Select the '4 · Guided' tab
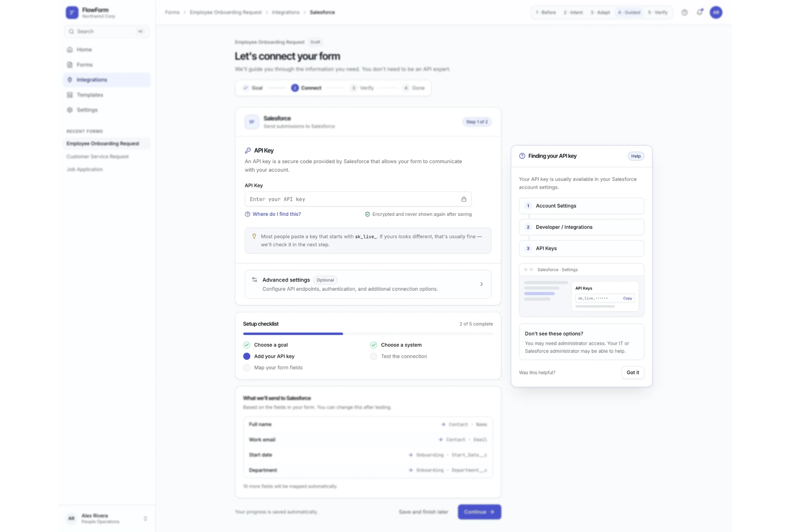 (629, 12)
